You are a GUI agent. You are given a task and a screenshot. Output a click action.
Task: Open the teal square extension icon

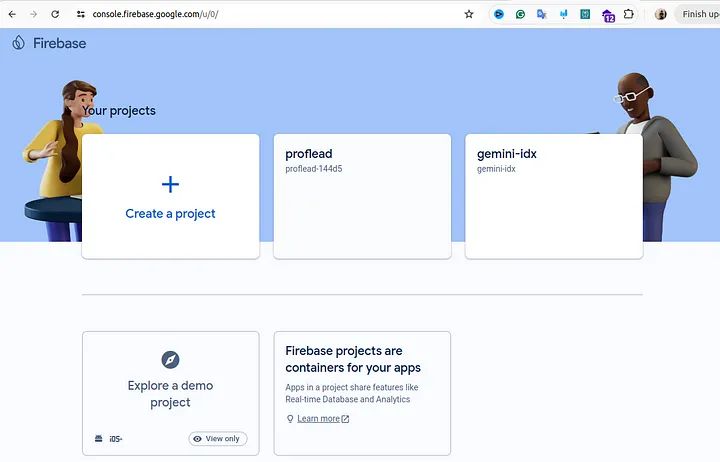pos(585,14)
